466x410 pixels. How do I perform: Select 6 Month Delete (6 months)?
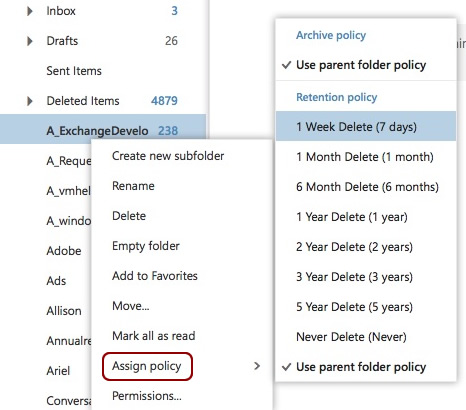coord(367,187)
